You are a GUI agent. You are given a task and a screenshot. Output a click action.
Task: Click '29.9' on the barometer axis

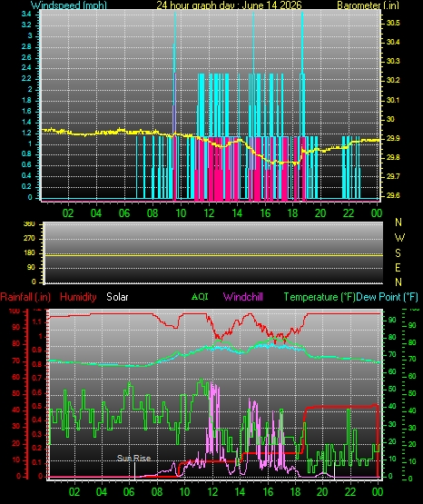pyautogui.click(x=393, y=138)
